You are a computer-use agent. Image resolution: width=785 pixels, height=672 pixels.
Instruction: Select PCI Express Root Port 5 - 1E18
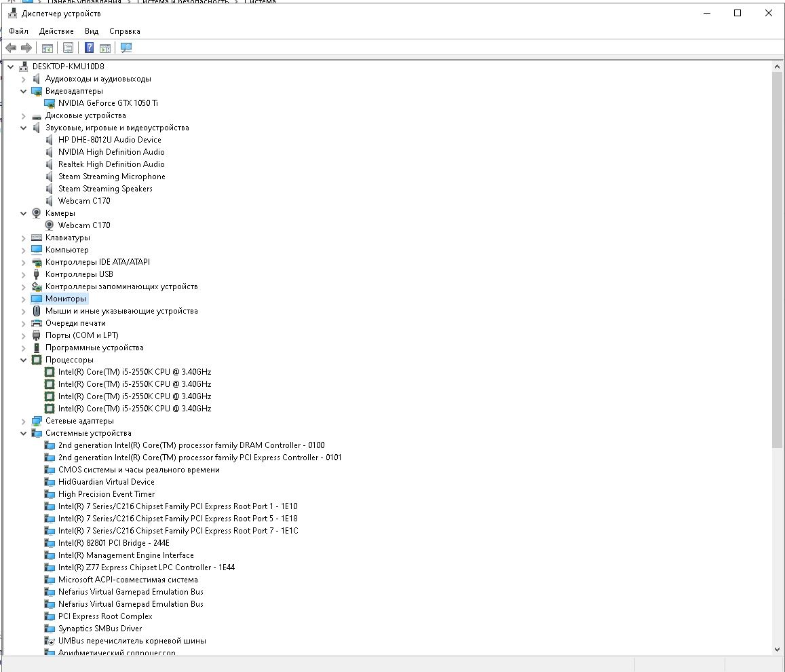point(178,519)
